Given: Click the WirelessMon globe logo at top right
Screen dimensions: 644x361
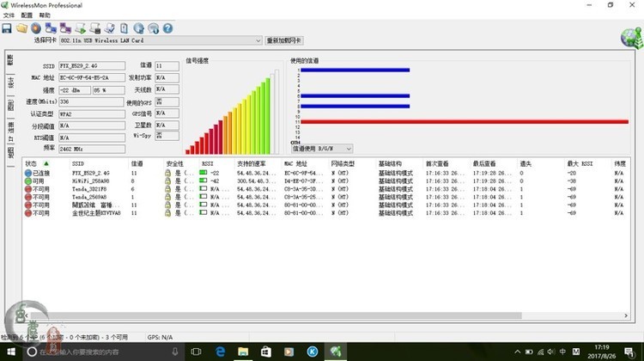Looking at the screenshot, I should point(632,38).
